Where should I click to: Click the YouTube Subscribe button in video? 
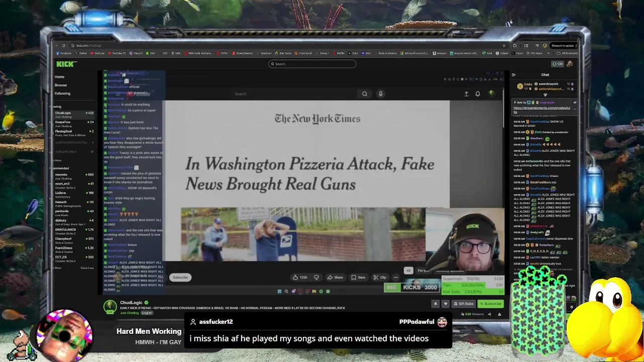click(180, 278)
